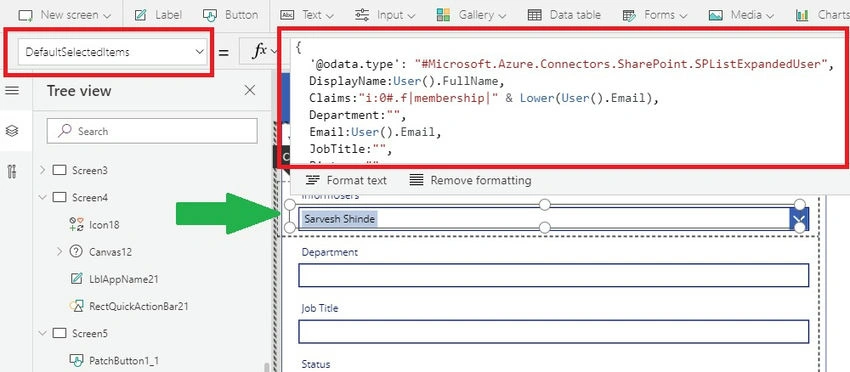Insert a Label control
This screenshot has height=372, width=850.
coord(158,15)
